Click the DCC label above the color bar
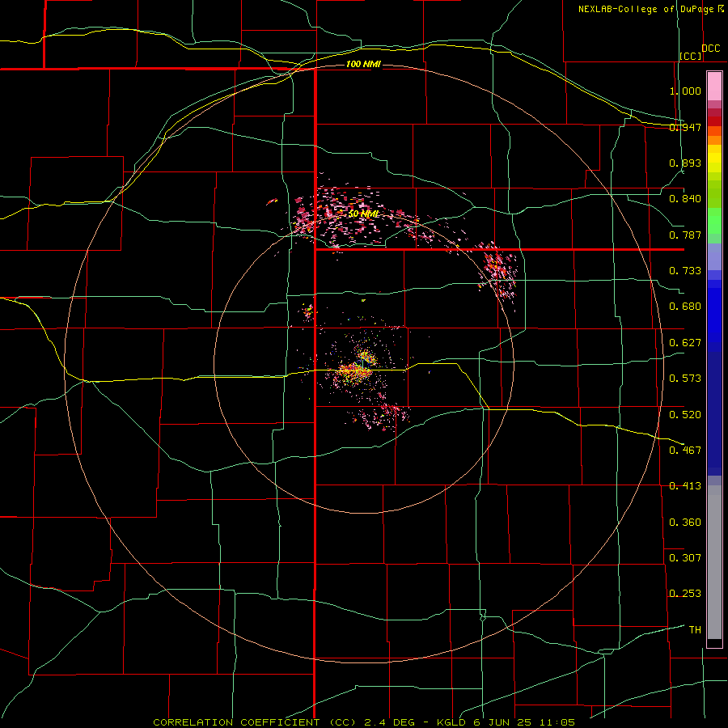 coord(711,49)
